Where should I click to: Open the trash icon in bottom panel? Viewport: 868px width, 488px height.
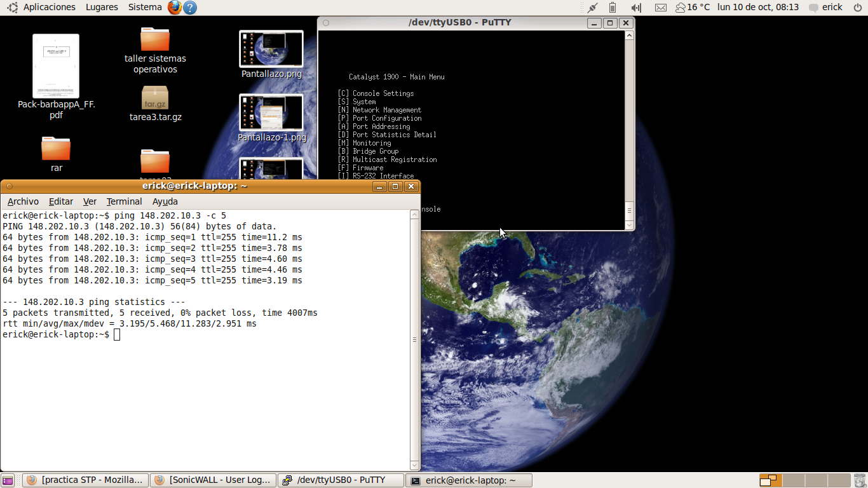860,480
